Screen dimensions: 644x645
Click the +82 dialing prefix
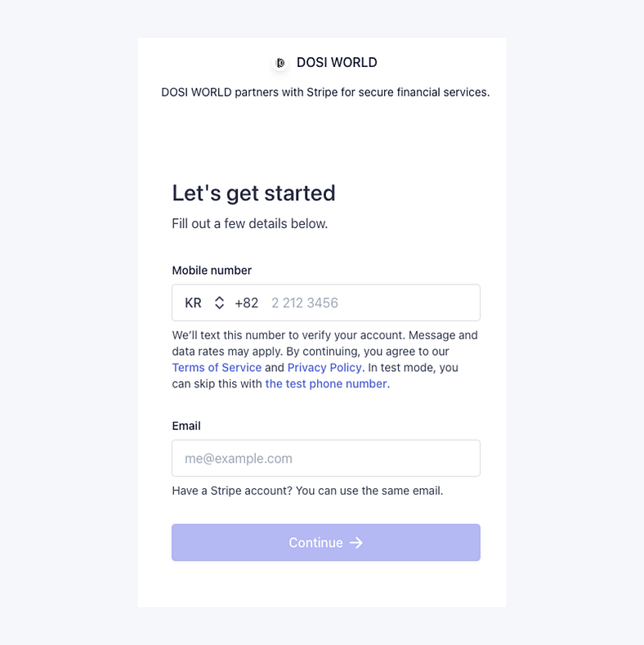pyautogui.click(x=246, y=303)
